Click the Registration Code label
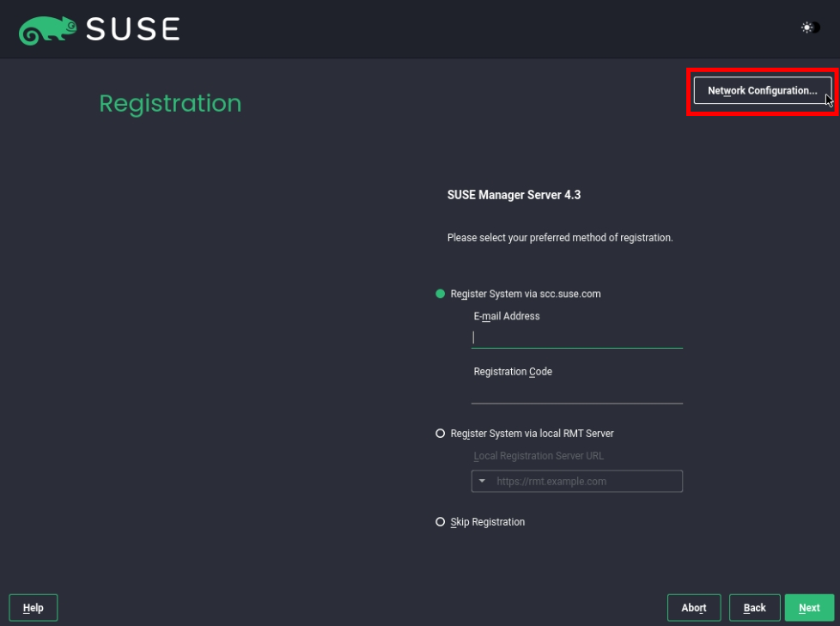The image size is (840, 626). pyautogui.click(x=513, y=372)
